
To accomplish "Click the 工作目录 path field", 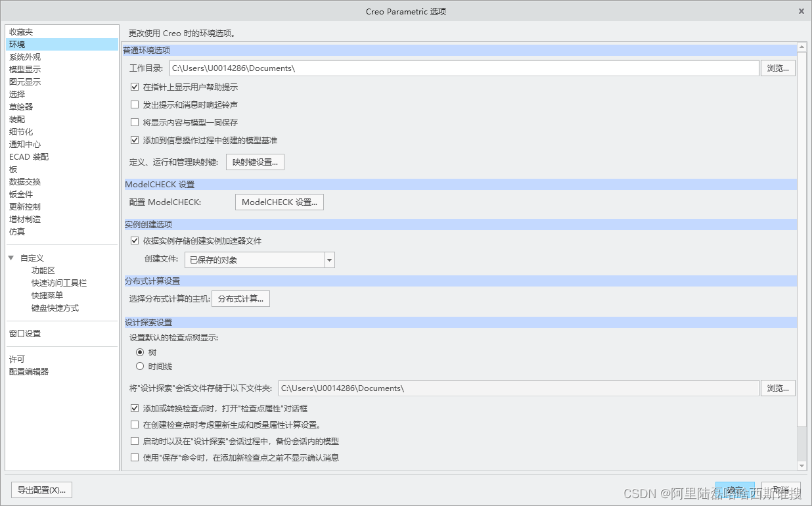I will coord(463,68).
